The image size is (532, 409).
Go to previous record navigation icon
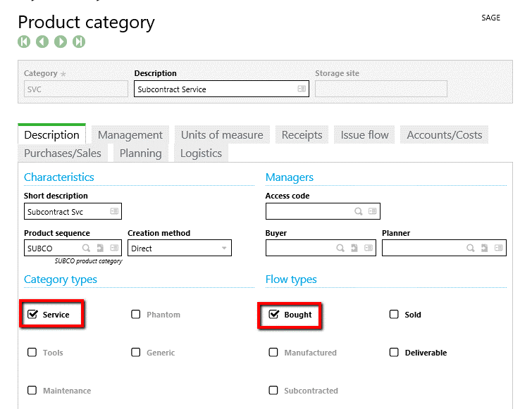(42, 42)
